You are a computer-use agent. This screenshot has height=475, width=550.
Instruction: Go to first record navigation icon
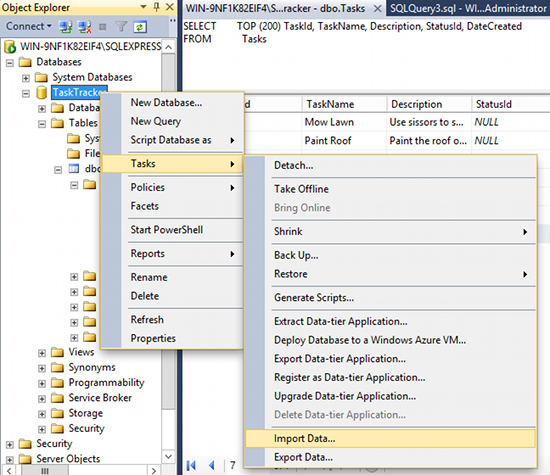pos(192,466)
